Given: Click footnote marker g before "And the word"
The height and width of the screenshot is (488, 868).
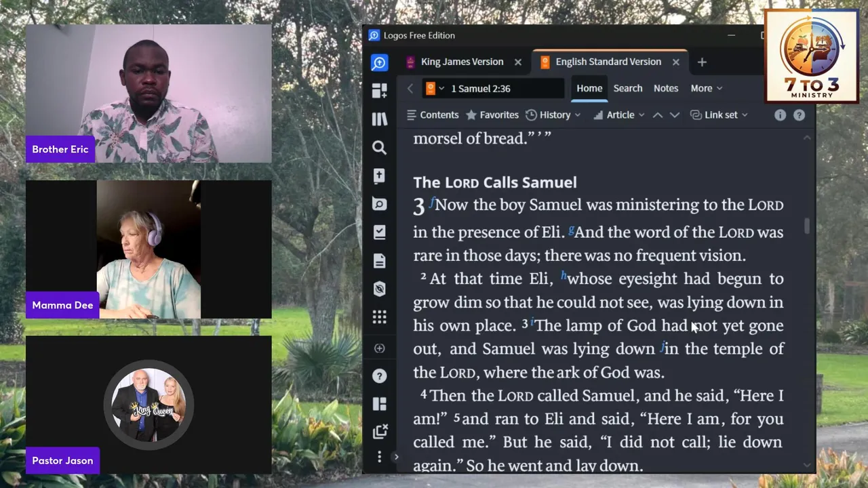Looking at the screenshot, I should coord(572,230).
